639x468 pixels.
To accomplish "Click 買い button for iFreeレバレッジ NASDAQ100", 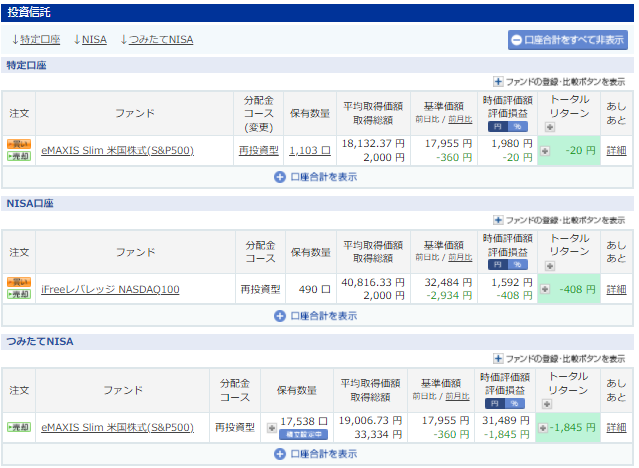I will click(19, 282).
